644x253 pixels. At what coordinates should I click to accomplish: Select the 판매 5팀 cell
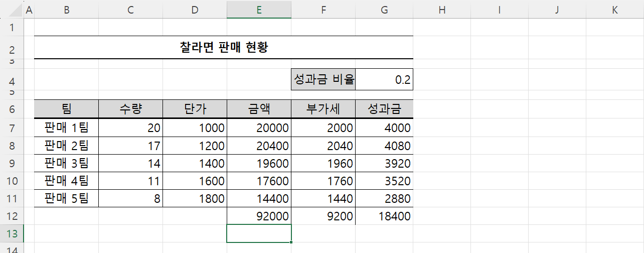[x=66, y=198]
